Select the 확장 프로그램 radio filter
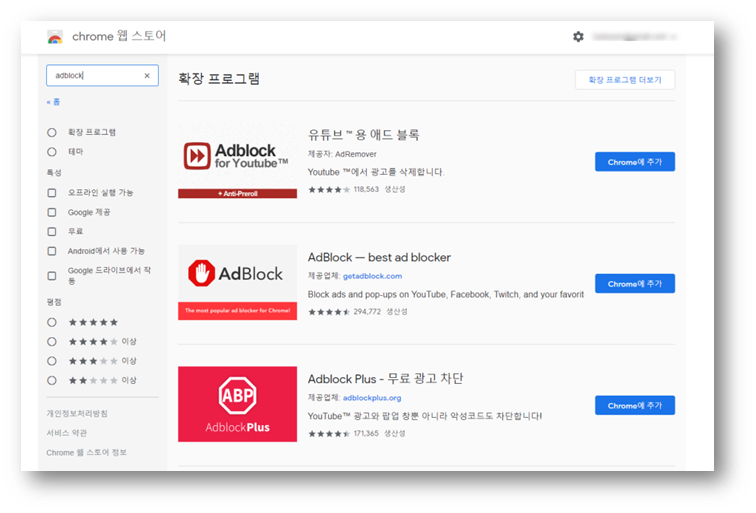 pos(52,132)
